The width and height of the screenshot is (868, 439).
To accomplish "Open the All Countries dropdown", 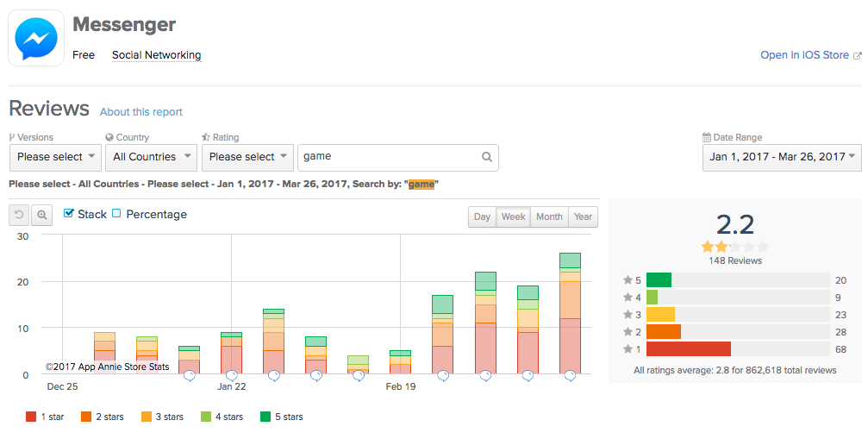I will (151, 157).
